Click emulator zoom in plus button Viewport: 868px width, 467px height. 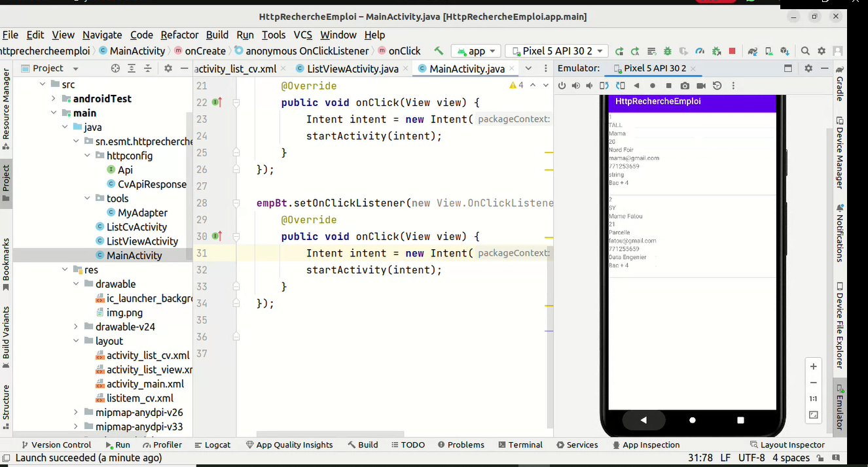tap(814, 366)
